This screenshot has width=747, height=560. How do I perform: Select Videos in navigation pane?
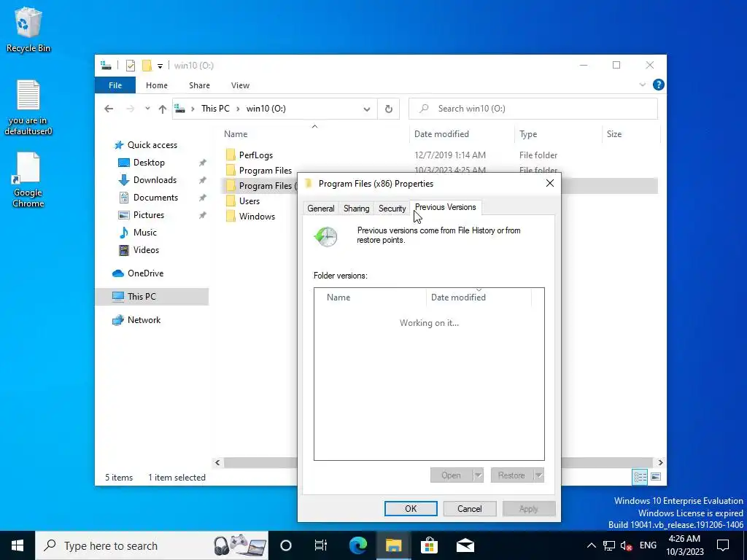pos(146,250)
